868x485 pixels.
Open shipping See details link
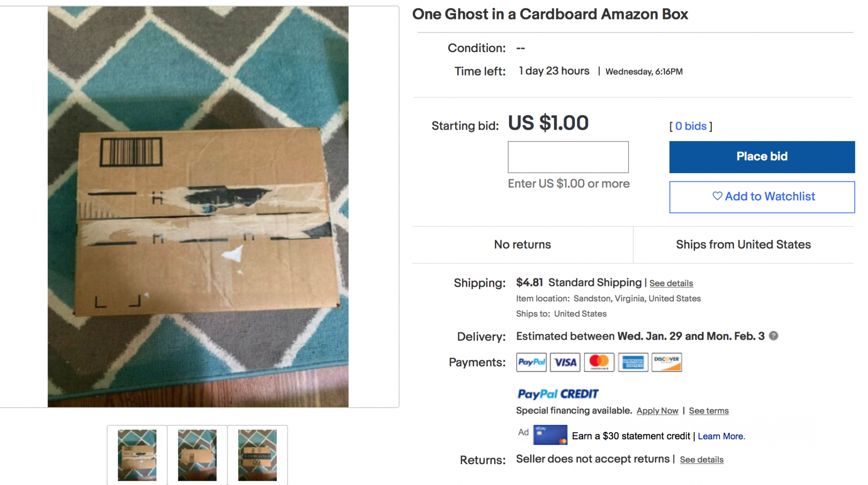tap(671, 283)
